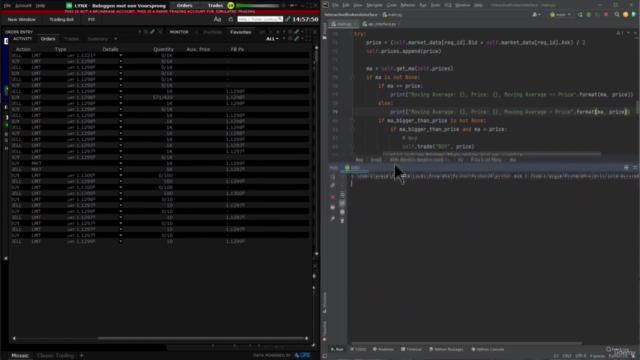Click the ticker lookup search field

tap(260, 19)
